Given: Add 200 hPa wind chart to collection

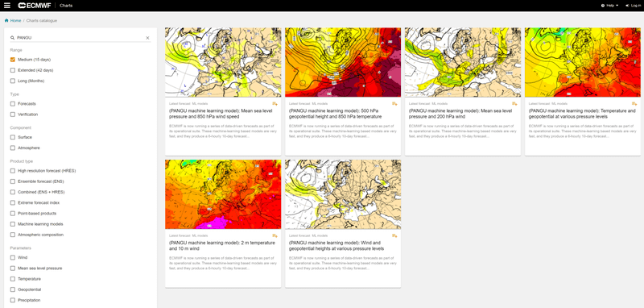Looking at the screenshot, I should coord(514,104).
